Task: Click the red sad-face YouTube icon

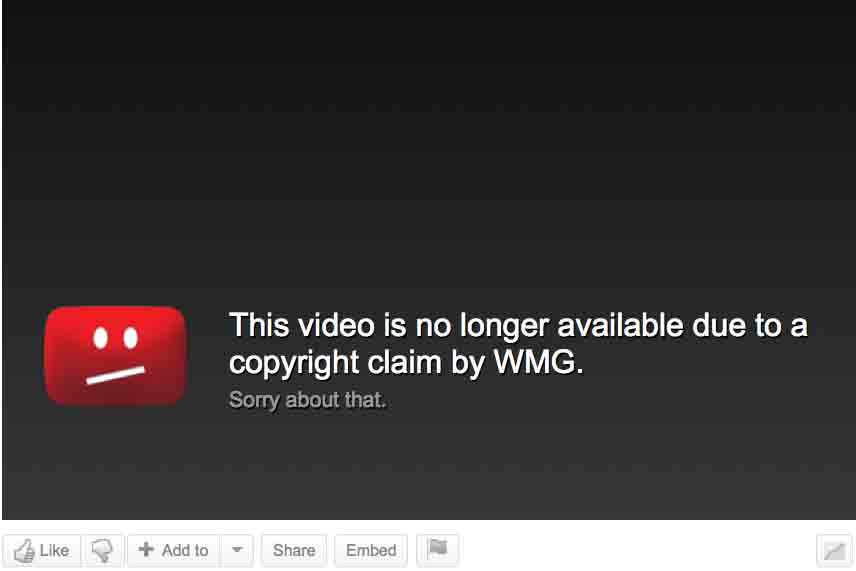Action: tap(115, 356)
